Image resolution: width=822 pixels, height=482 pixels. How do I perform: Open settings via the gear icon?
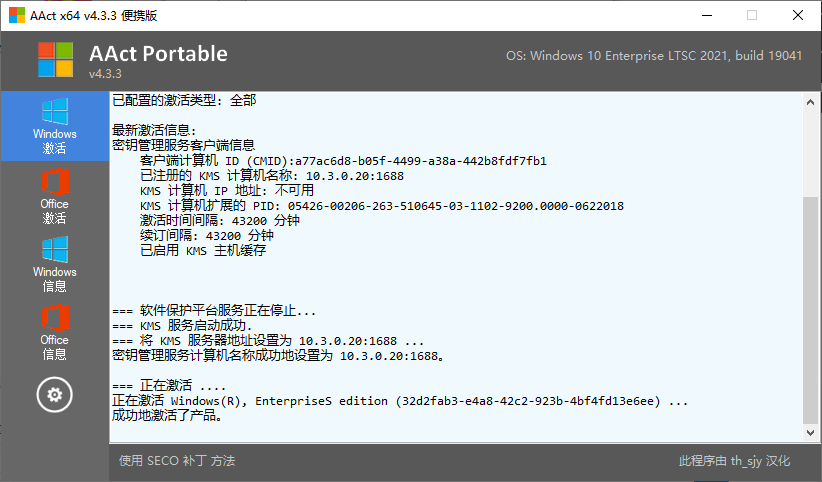(x=54, y=395)
